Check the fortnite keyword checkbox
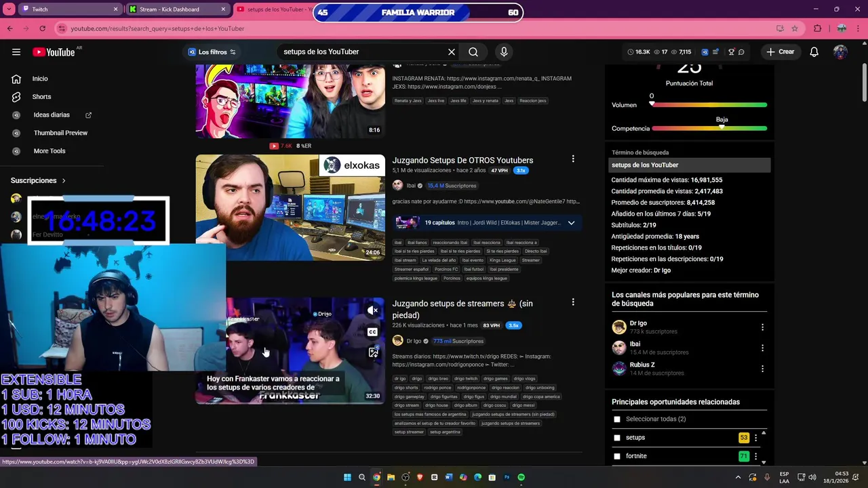Image resolution: width=868 pixels, height=488 pixels. (617, 456)
